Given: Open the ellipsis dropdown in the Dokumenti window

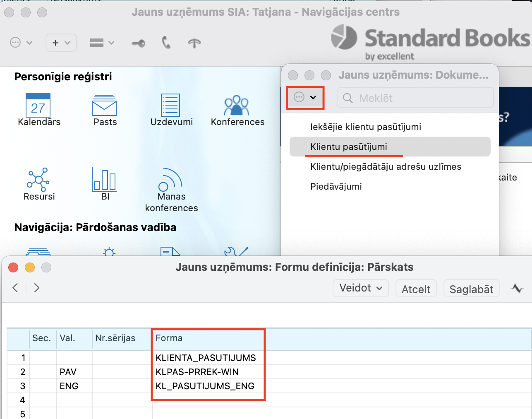Looking at the screenshot, I should click(305, 98).
